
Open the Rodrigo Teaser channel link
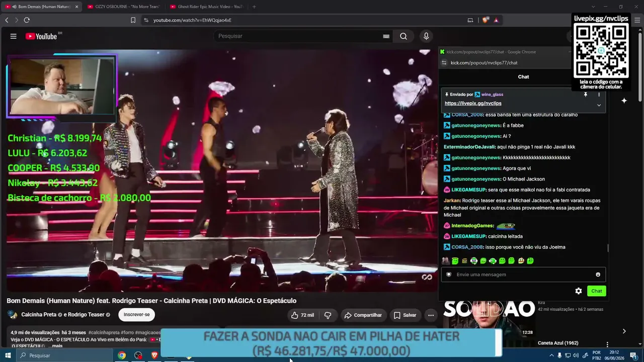point(87,315)
